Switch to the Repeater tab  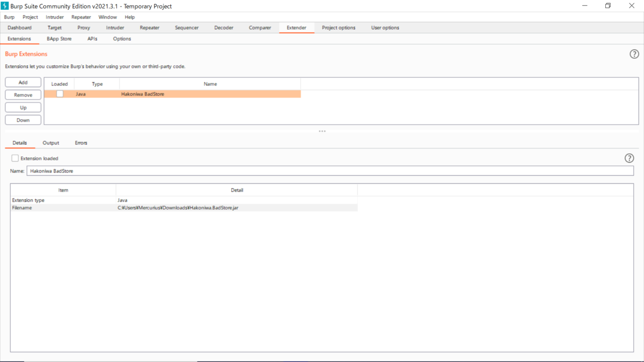tap(149, 27)
